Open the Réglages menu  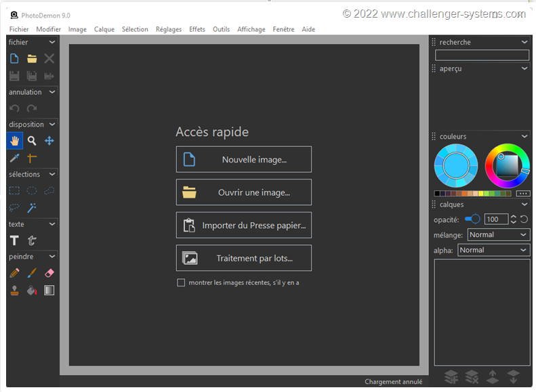point(169,29)
